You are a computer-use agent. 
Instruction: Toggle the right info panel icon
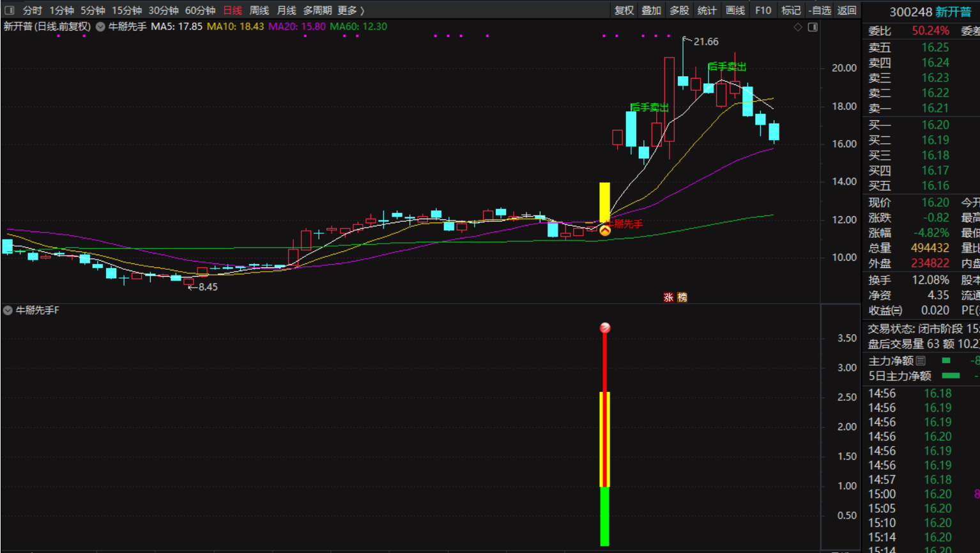click(813, 27)
